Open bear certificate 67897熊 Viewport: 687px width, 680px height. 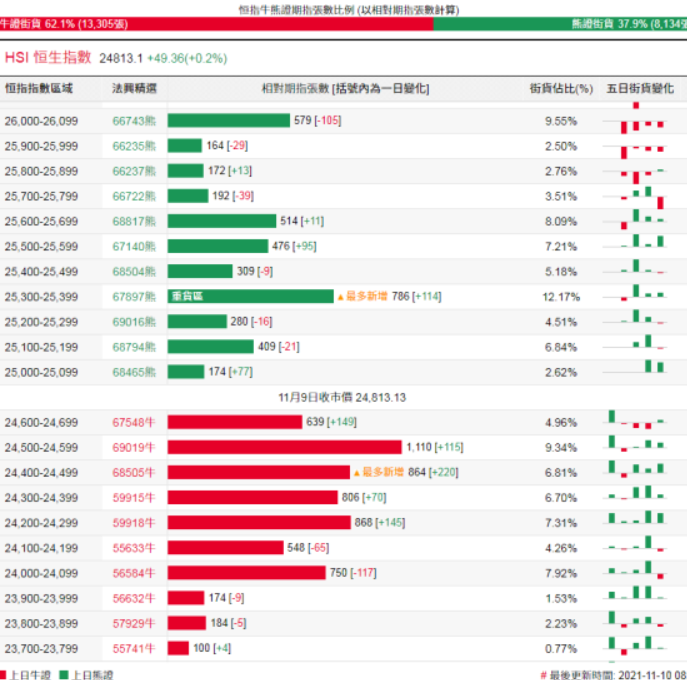[134, 297]
